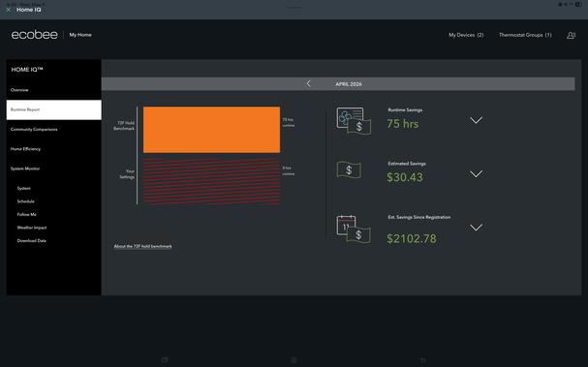Click the Estimated Savings dollar bill icon
588x367 pixels.
(349, 170)
